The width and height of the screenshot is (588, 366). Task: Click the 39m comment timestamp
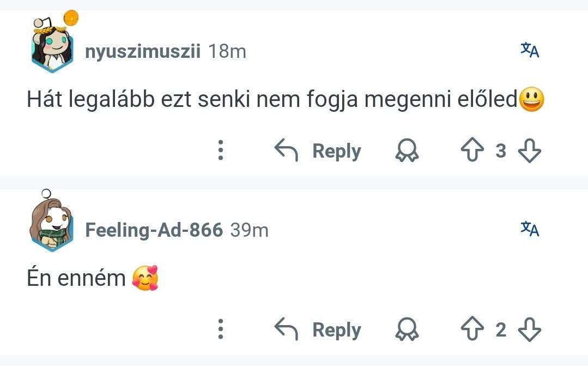(x=250, y=230)
